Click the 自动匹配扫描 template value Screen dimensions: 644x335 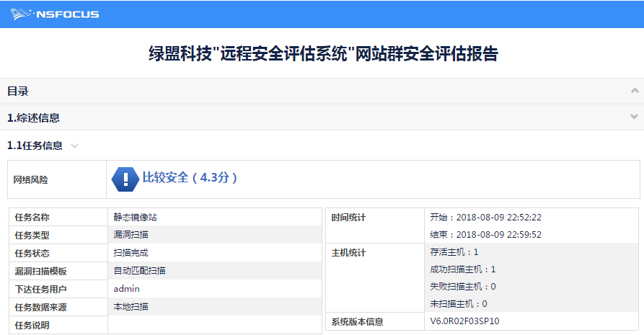[140, 271]
